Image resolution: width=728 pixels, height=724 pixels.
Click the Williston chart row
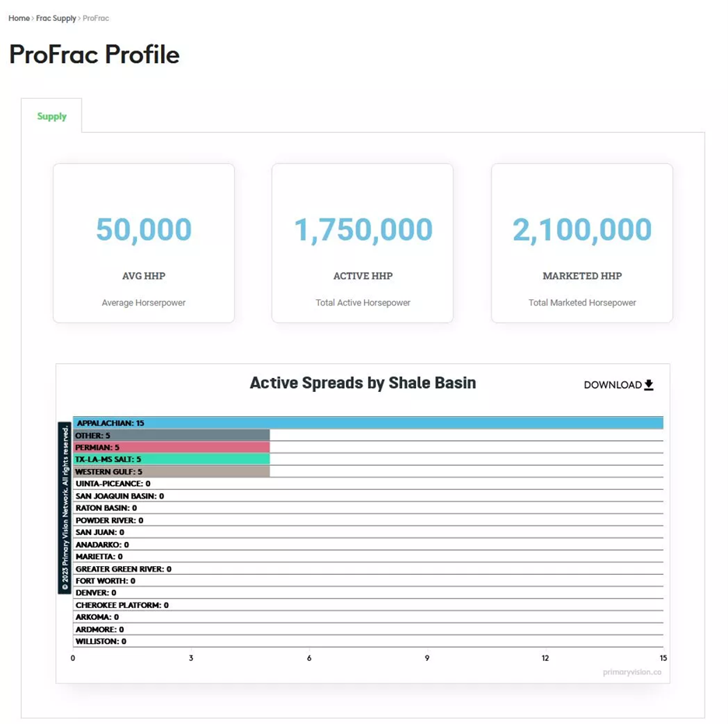point(368,642)
